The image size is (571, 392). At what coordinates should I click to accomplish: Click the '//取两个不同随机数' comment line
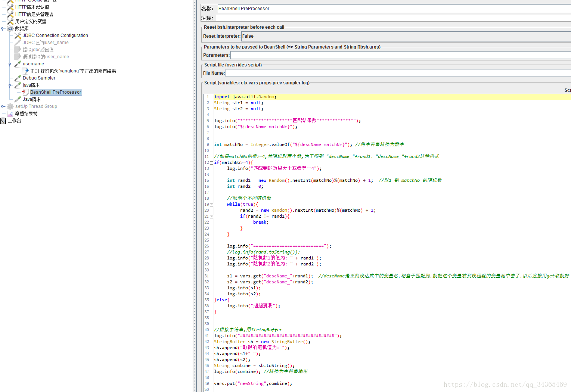click(249, 199)
